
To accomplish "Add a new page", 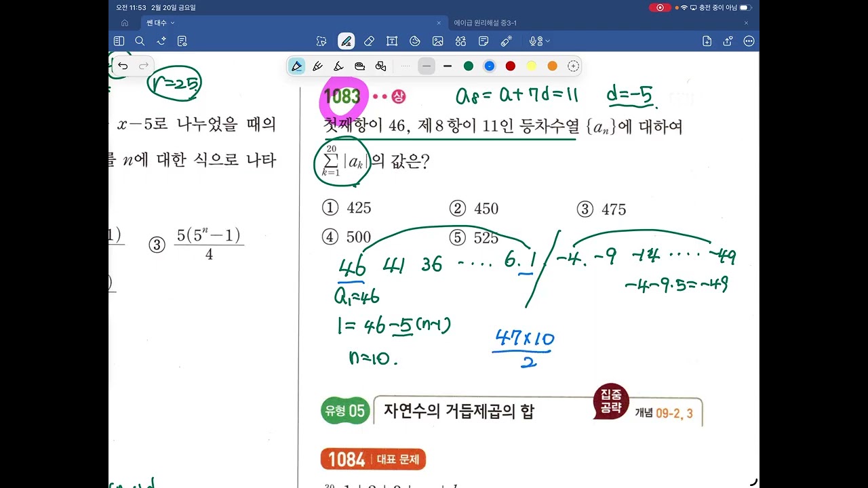I will coord(707,41).
